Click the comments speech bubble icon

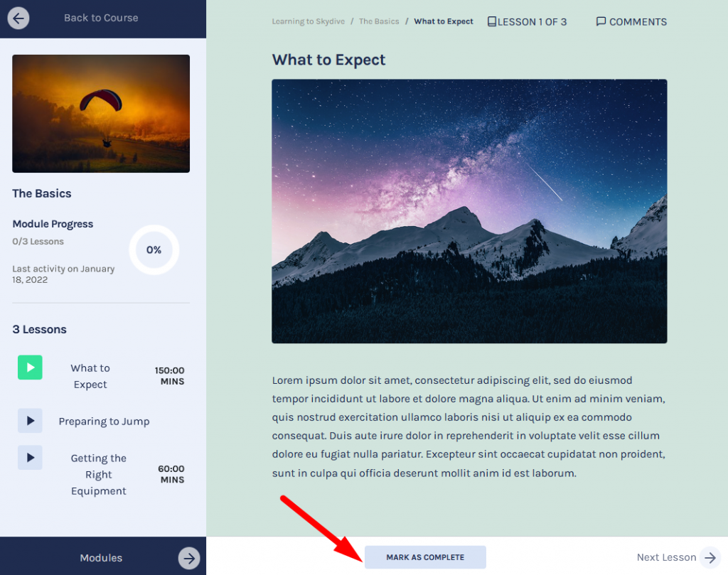tap(601, 22)
